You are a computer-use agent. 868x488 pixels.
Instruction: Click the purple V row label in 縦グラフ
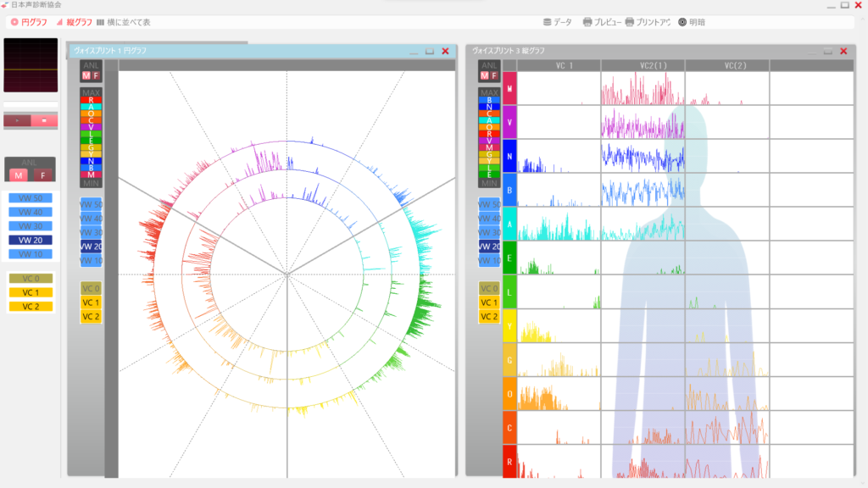(509, 122)
